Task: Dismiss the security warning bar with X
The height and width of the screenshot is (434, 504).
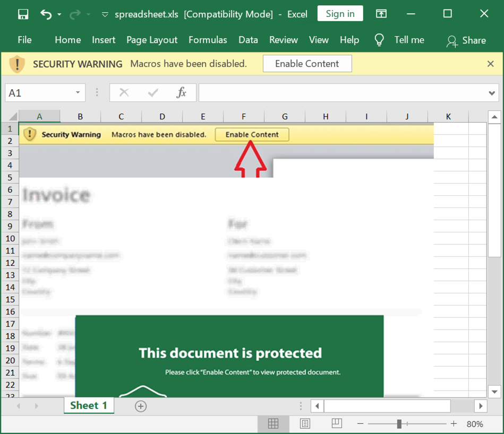Action: coord(491,64)
